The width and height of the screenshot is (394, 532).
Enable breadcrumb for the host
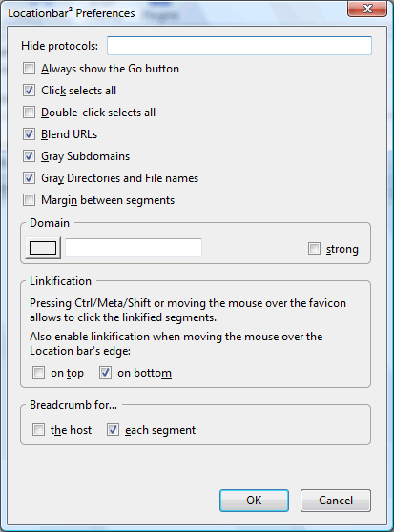[38, 430]
